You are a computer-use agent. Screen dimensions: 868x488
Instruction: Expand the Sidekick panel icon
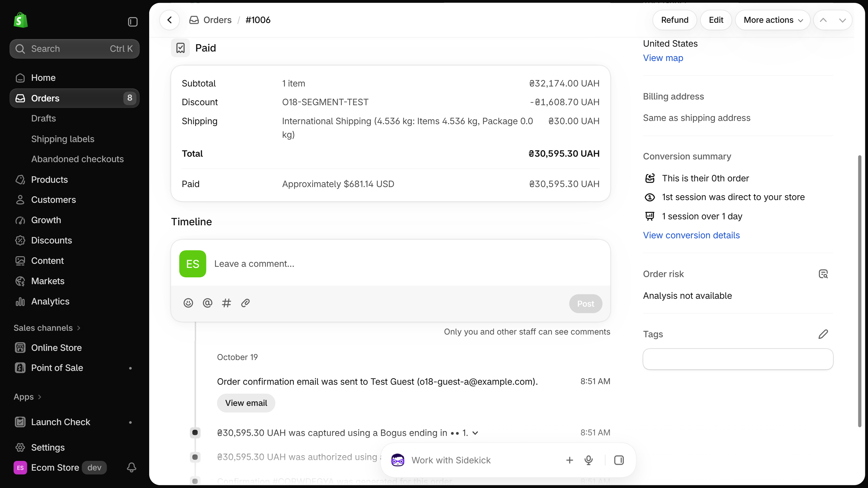pos(619,460)
